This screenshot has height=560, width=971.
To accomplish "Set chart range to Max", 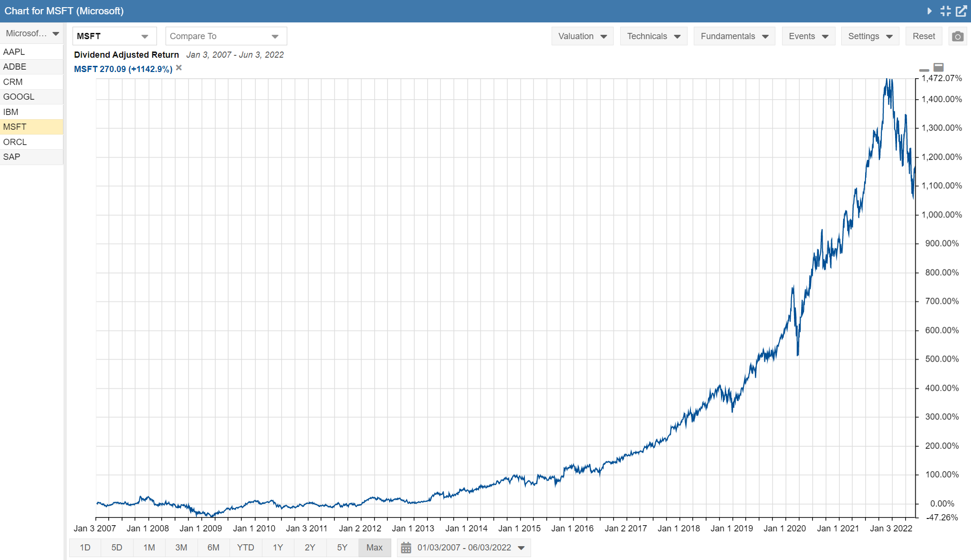I will pos(375,548).
